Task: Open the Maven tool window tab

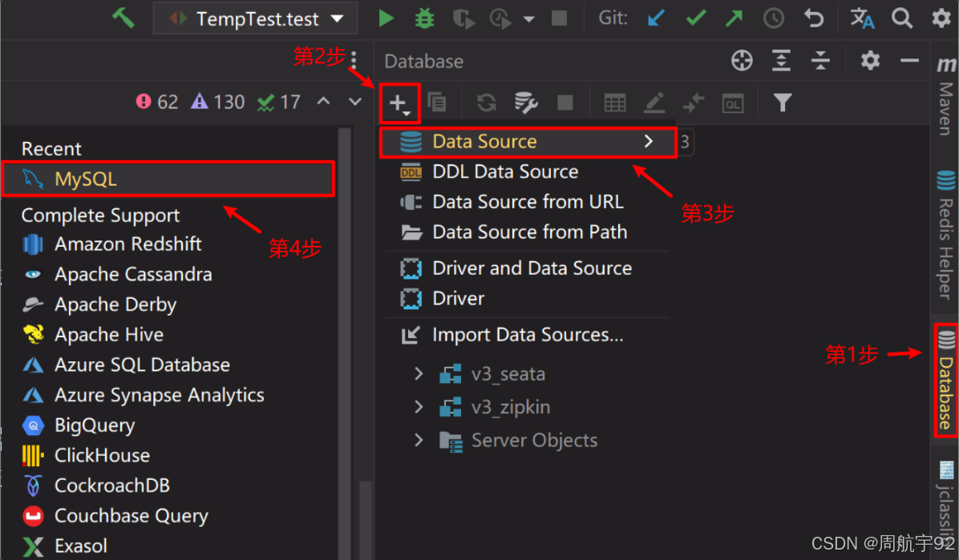Action: (945, 96)
